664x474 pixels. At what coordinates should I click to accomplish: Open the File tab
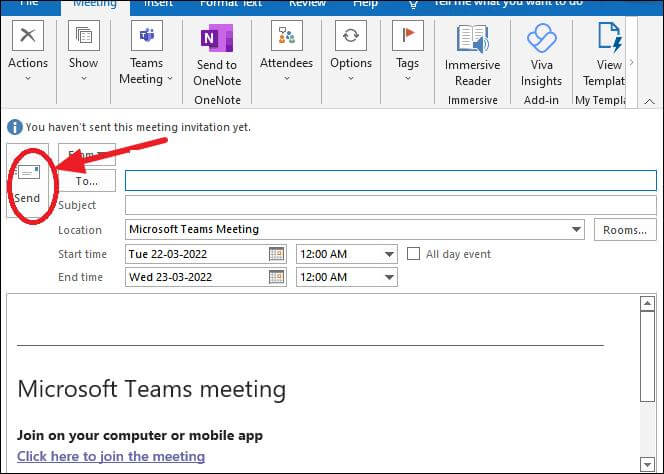coord(29,4)
